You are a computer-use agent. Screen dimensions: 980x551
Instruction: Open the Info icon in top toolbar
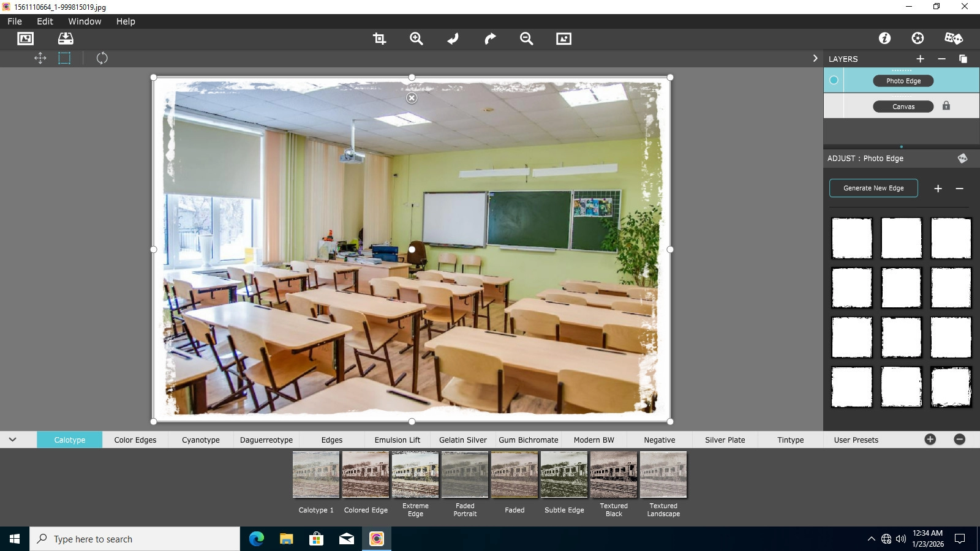coord(884,38)
